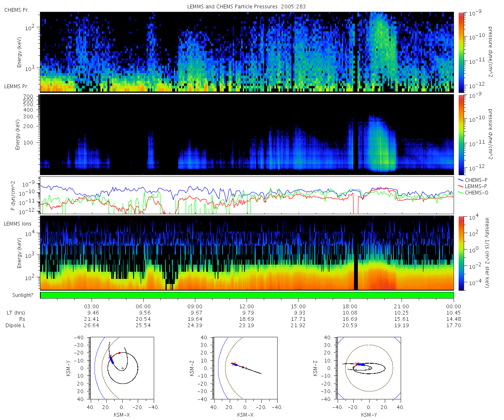Click the LEMMS pressure color scale bar
504x420 pixels.
point(461,134)
